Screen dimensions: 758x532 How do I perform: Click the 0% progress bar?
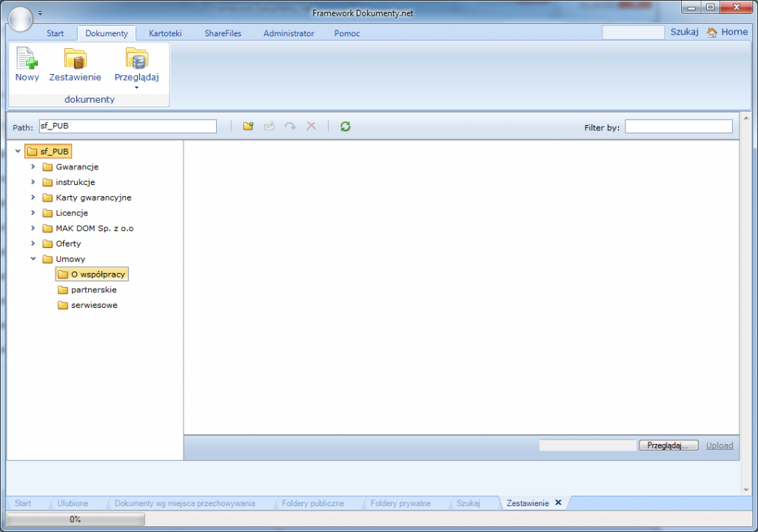[x=74, y=519]
